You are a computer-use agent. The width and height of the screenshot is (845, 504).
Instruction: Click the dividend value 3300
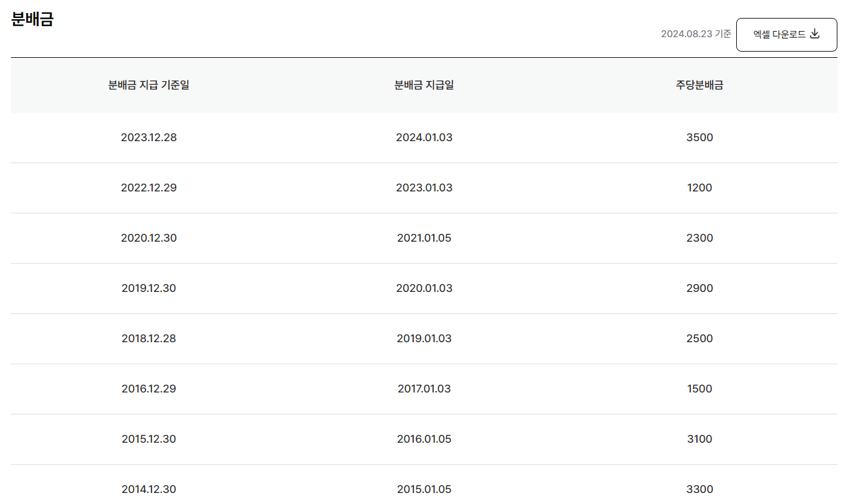pos(700,489)
